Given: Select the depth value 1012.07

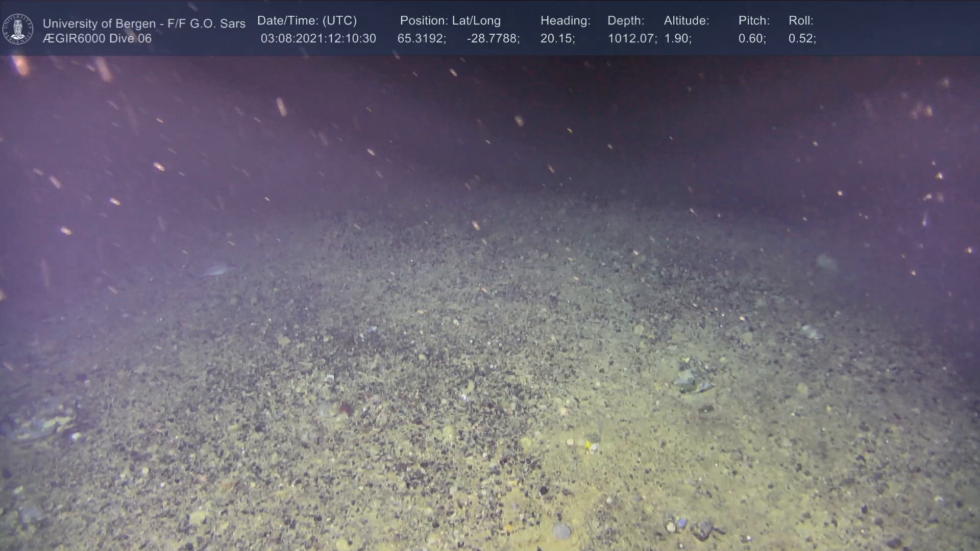Looking at the screenshot, I should (631, 39).
